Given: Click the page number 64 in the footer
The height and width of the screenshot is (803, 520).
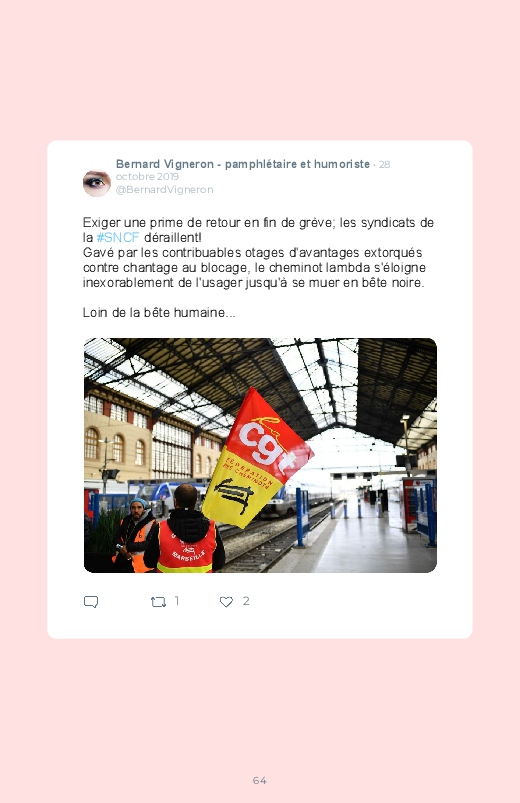Looking at the screenshot, I should (260, 780).
